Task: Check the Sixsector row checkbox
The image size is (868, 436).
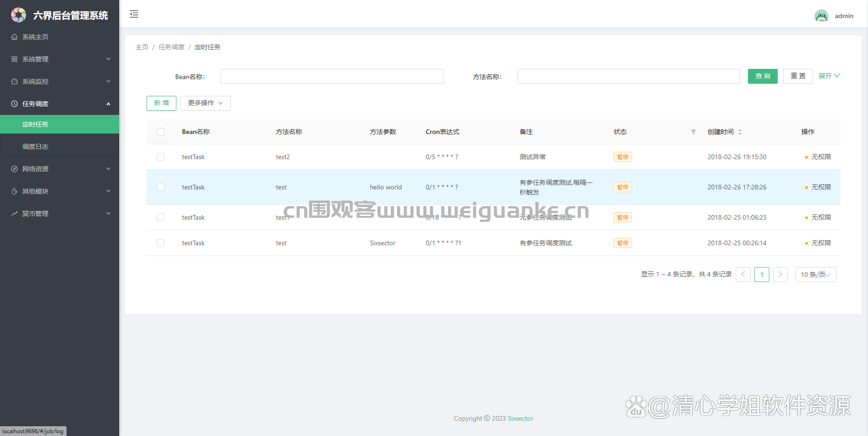Action: tap(161, 243)
